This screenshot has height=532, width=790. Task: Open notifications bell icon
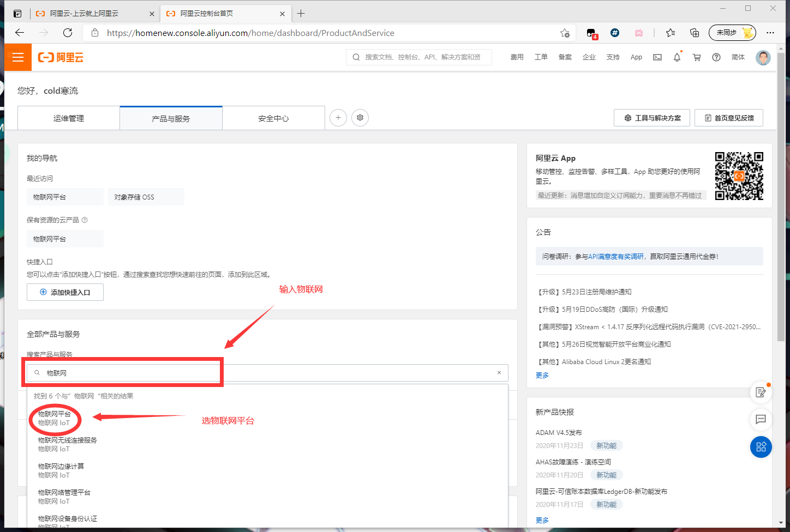tap(677, 57)
